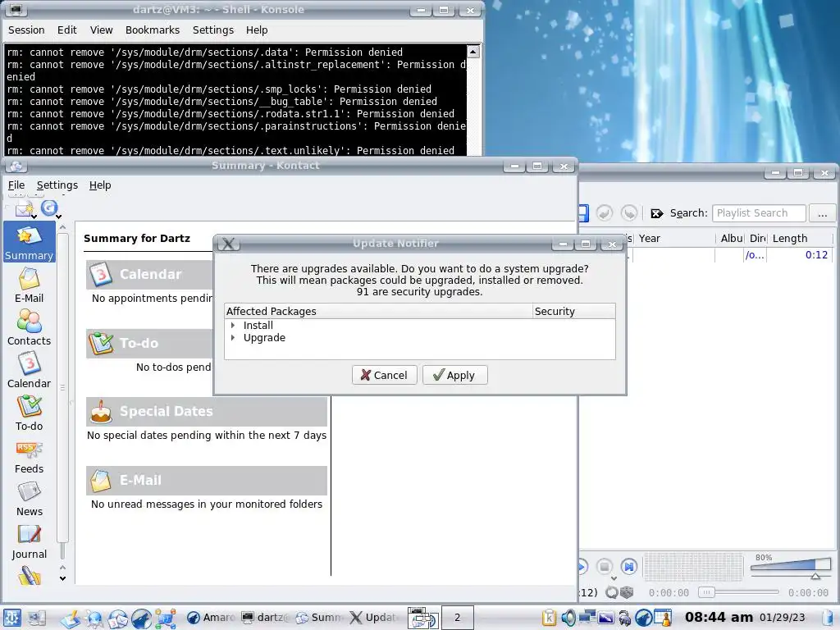Click the Show Desktop icon in taskbar

[x=36, y=618]
